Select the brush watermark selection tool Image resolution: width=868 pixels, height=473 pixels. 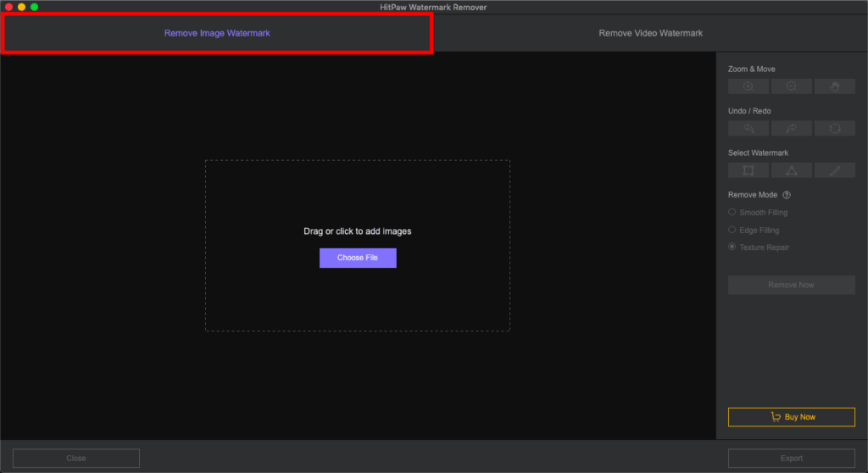[x=835, y=170]
